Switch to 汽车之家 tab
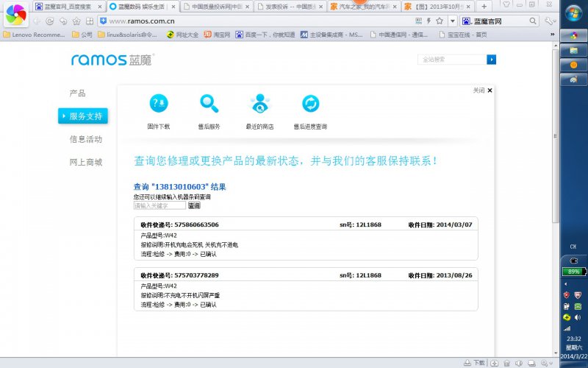This screenshot has height=368, width=588. point(365,7)
